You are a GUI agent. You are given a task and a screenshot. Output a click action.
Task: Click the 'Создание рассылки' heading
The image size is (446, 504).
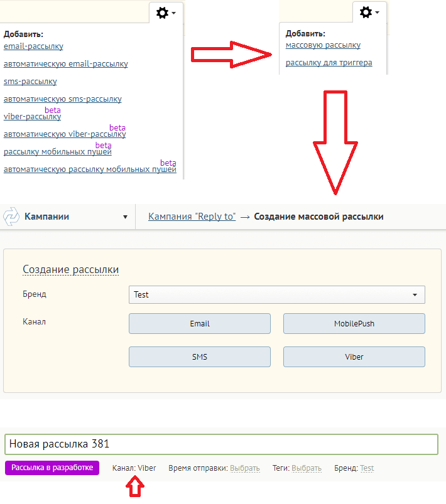(71, 269)
